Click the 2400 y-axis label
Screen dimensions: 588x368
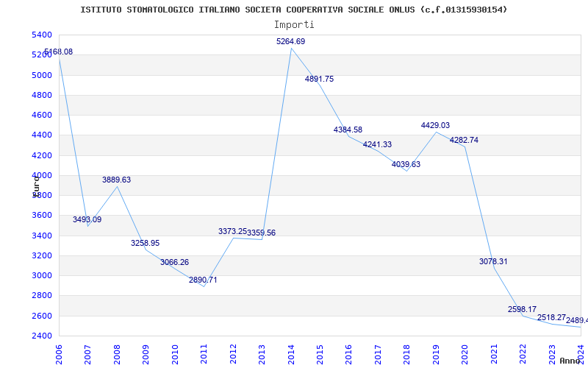(x=42, y=336)
